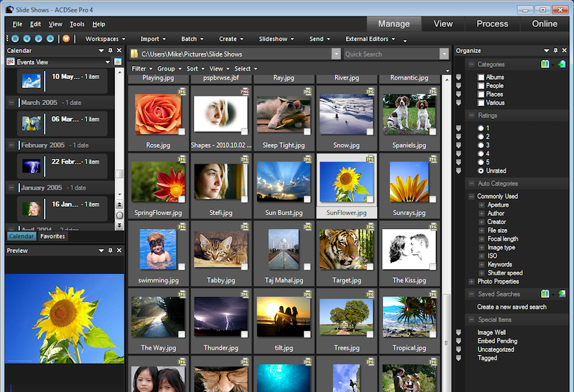The width and height of the screenshot is (574, 392).
Task: Collapse the March 2005 calendar group
Action: 12,102
